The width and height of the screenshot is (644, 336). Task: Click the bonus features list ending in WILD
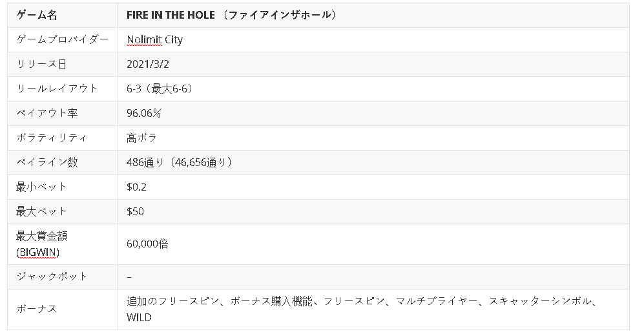tap(362, 310)
